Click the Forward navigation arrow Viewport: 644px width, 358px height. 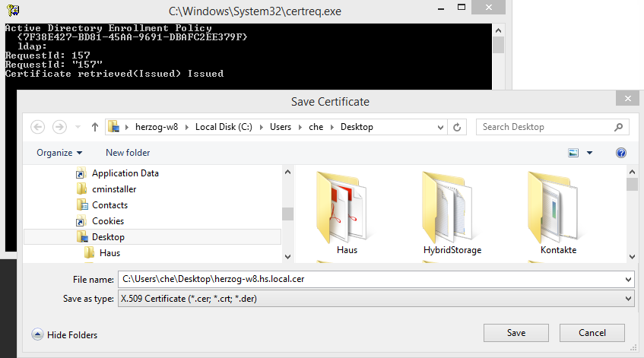(x=59, y=127)
